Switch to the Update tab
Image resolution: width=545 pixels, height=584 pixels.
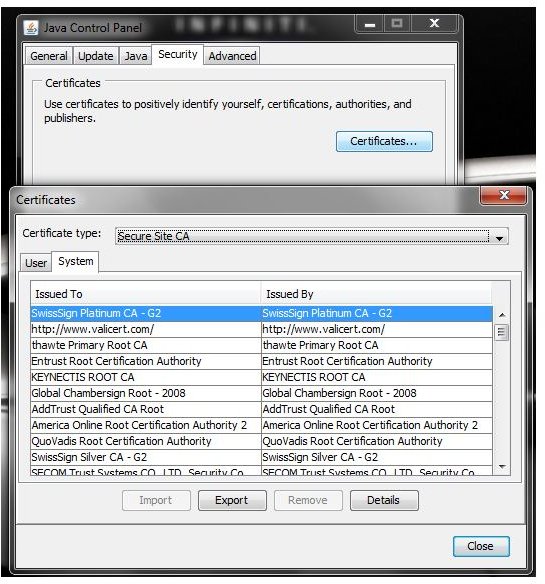[x=96, y=56]
